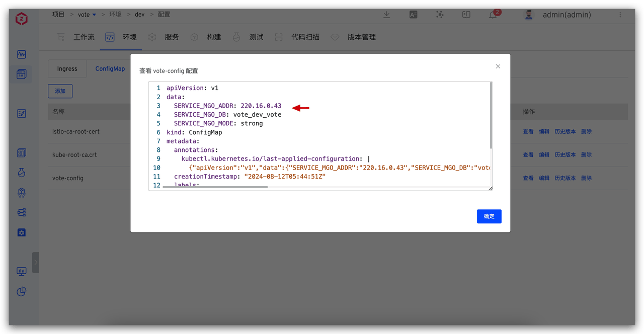Image resolution: width=644 pixels, height=334 pixels.
Task: Open 历史版本 for vote-config
Action: pos(565,178)
